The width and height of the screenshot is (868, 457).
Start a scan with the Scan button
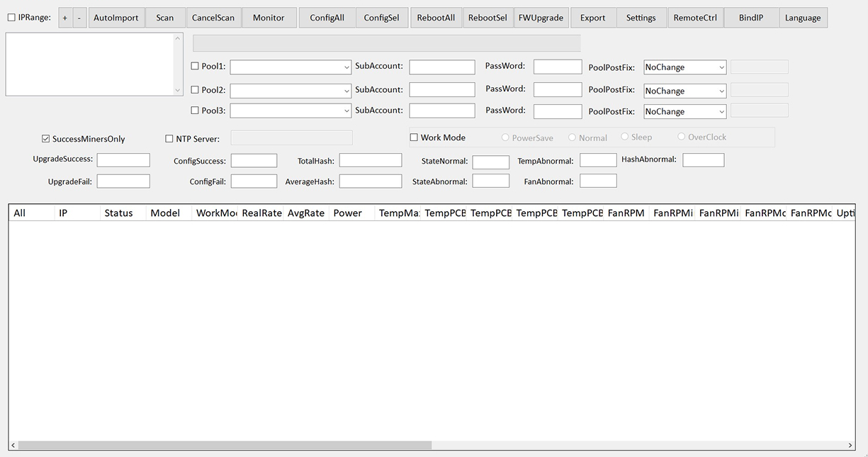coord(165,18)
